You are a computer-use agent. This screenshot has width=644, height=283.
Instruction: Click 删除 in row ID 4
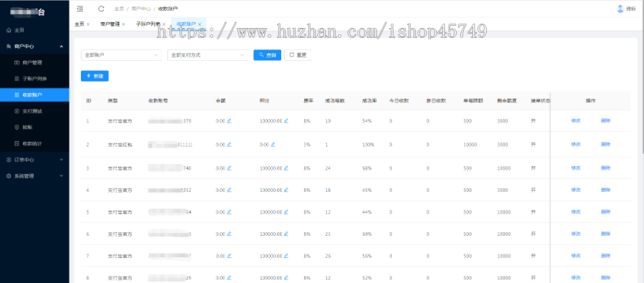[x=605, y=190]
